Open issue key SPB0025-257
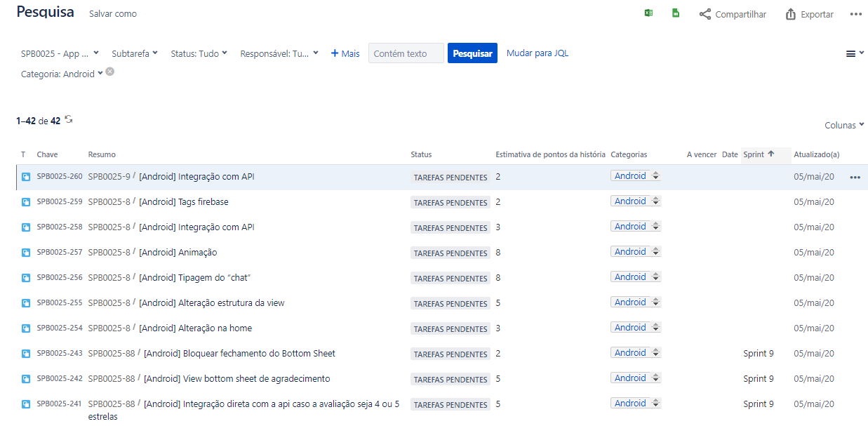The image size is (868, 426). coord(60,253)
